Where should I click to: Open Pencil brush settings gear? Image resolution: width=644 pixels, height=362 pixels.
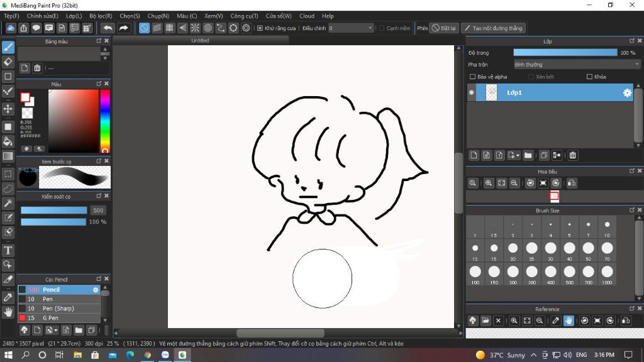click(x=96, y=290)
